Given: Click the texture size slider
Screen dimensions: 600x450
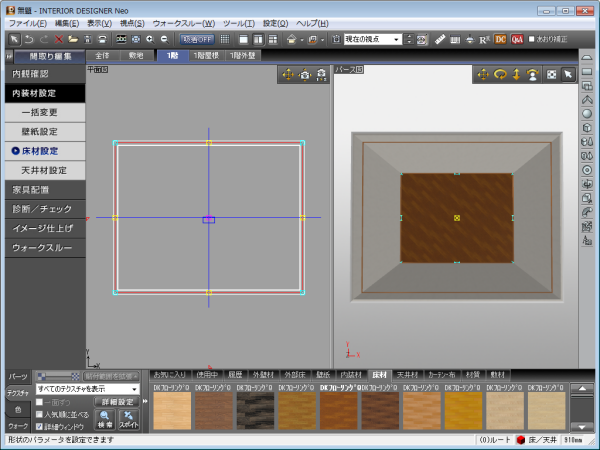Looking at the screenshot, I should click(x=60, y=376).
